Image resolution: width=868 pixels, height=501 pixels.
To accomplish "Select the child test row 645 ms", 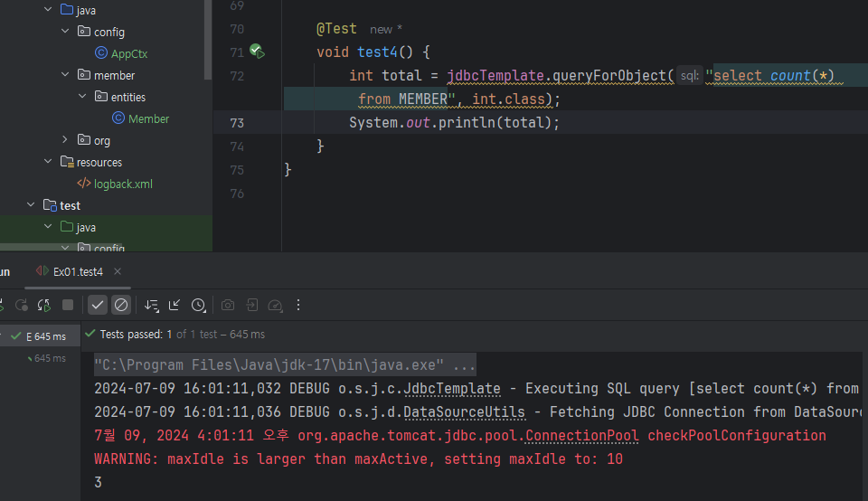I will coord(46,358).
